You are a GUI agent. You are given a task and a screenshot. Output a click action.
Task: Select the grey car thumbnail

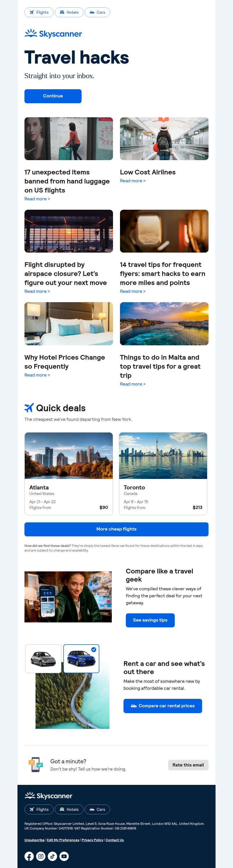43,658
